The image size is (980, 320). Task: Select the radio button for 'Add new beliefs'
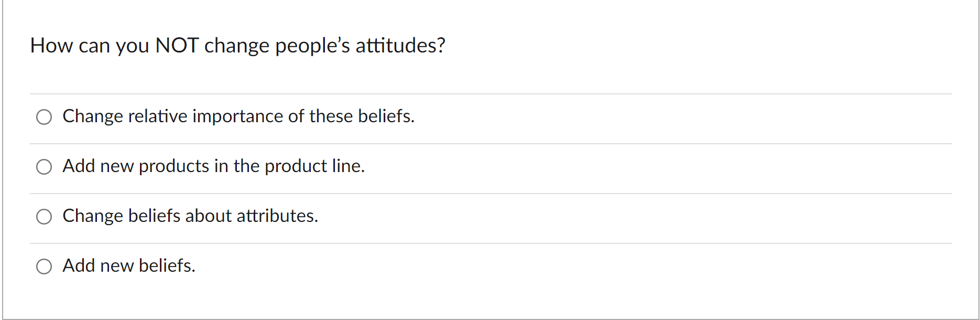point(44,266)
